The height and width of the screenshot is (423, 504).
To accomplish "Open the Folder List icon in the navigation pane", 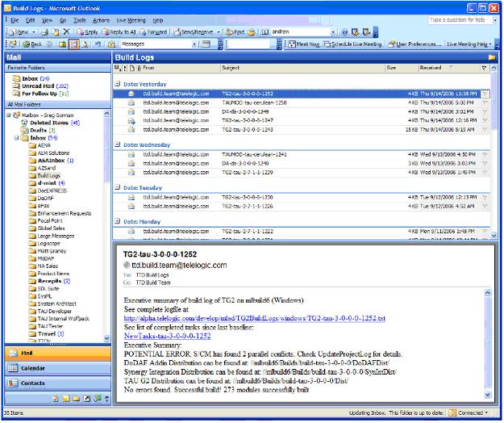I will [x=76, y=398].
